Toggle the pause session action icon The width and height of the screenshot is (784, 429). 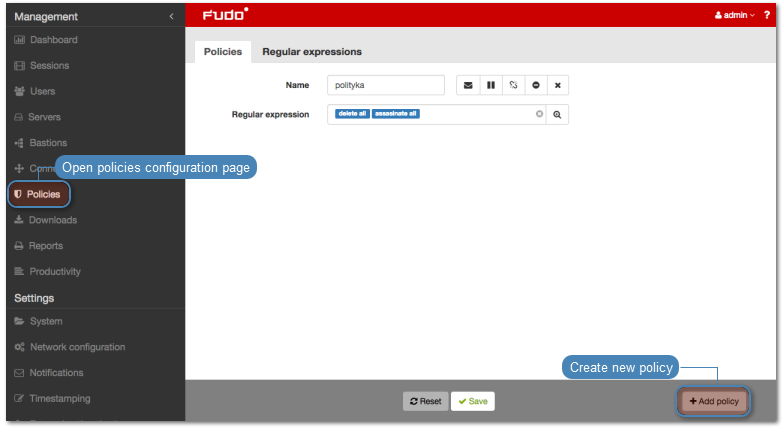491,86
